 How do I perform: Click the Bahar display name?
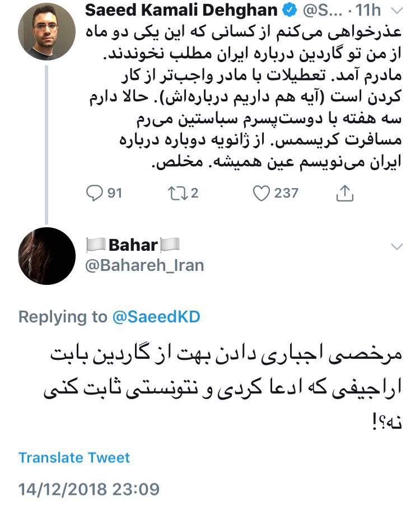click(132, 245)
